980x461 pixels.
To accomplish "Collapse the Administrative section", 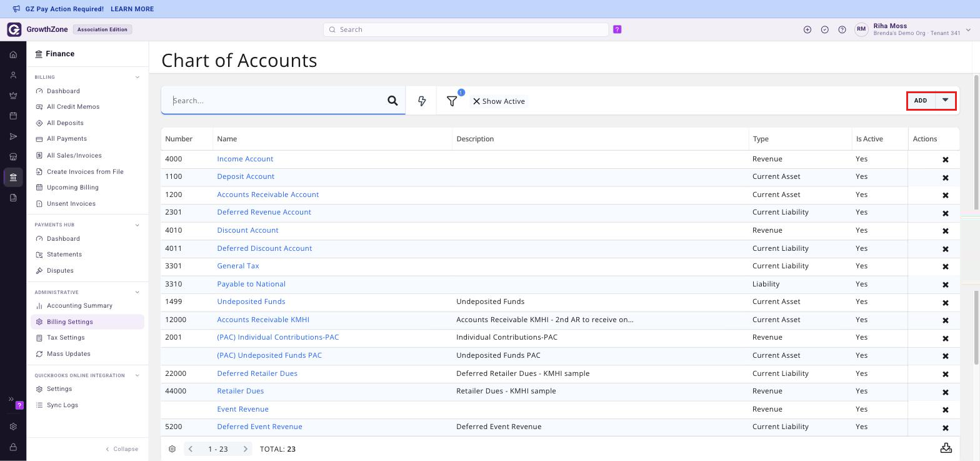I will tap(137, 292).
